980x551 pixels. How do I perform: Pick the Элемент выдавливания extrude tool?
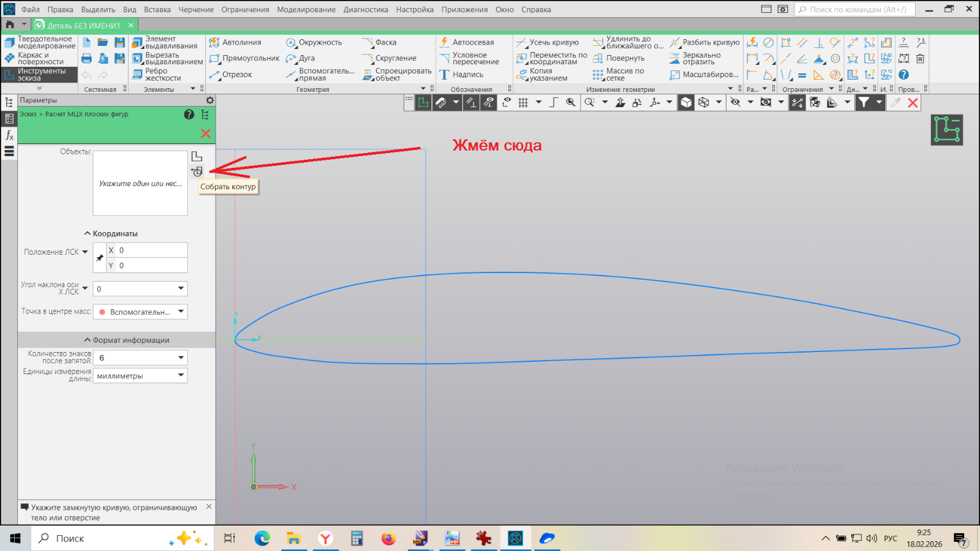pos(165,42)
